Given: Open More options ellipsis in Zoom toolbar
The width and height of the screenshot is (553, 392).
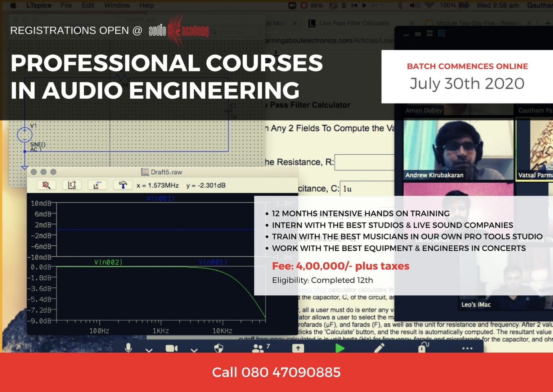Looking at the screenshot, I should pyautogui.click(x=467, y=348).
